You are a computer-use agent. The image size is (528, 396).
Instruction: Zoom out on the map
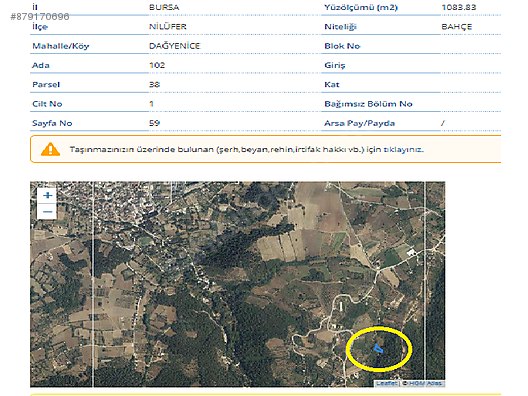[x=47, y=211]
